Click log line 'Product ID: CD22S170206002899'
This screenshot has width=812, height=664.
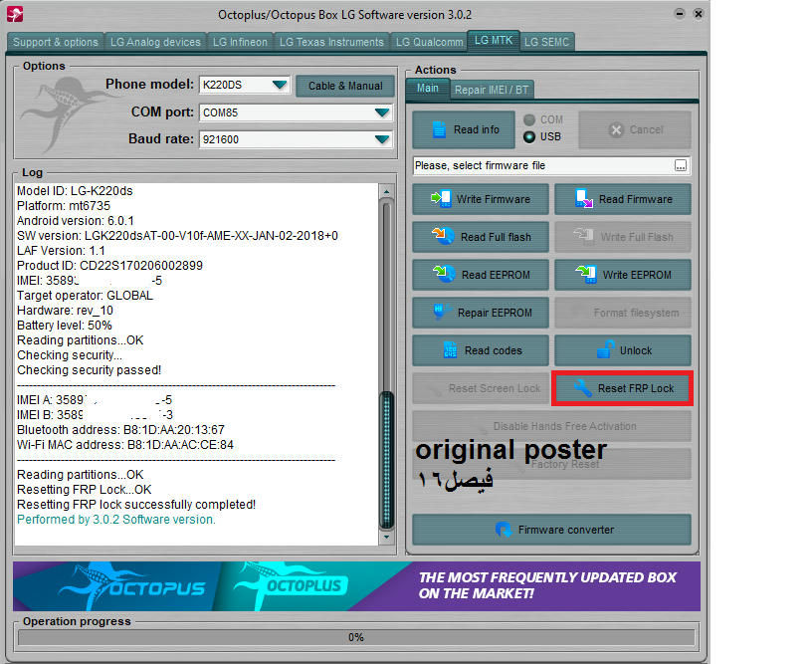(x=109, y=266)
